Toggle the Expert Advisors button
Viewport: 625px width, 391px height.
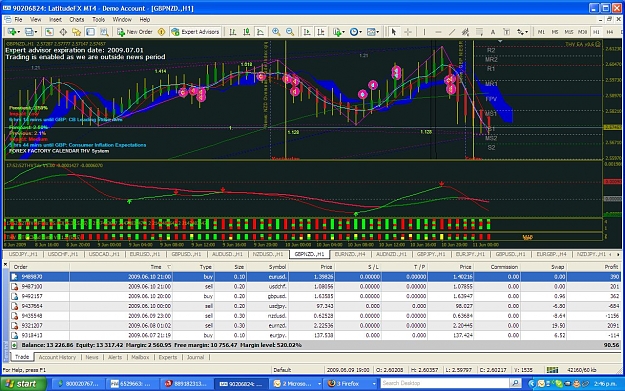195,32
